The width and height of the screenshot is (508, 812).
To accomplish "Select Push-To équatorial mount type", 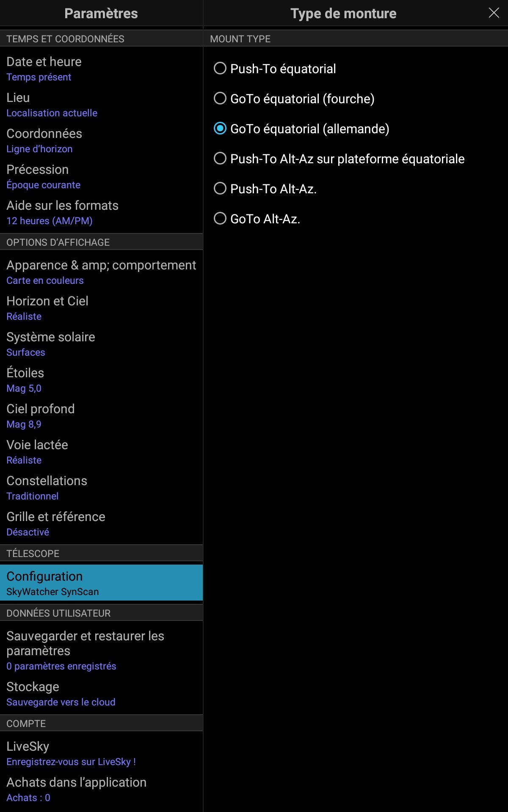I will (220, 69).
